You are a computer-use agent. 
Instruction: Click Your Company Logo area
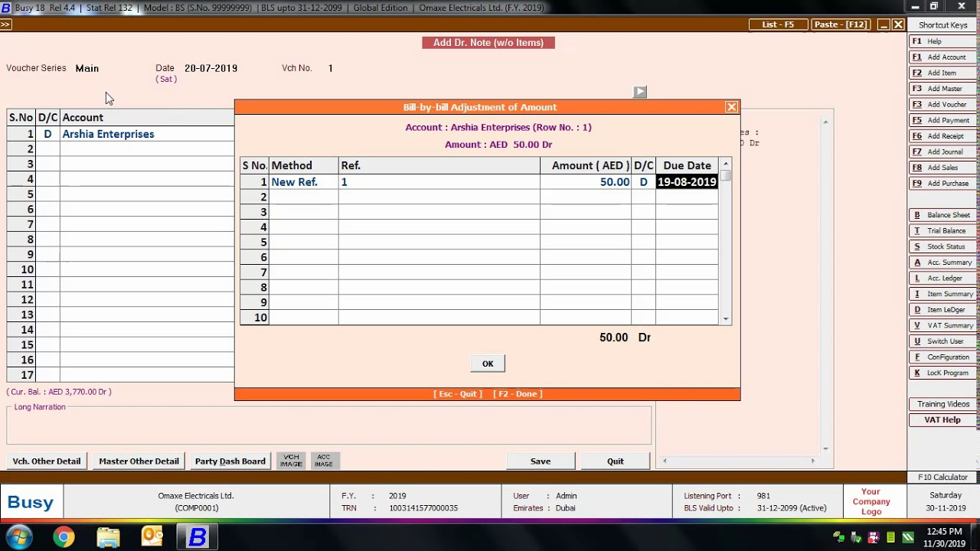pyautogui.click(x=871, y=502)
